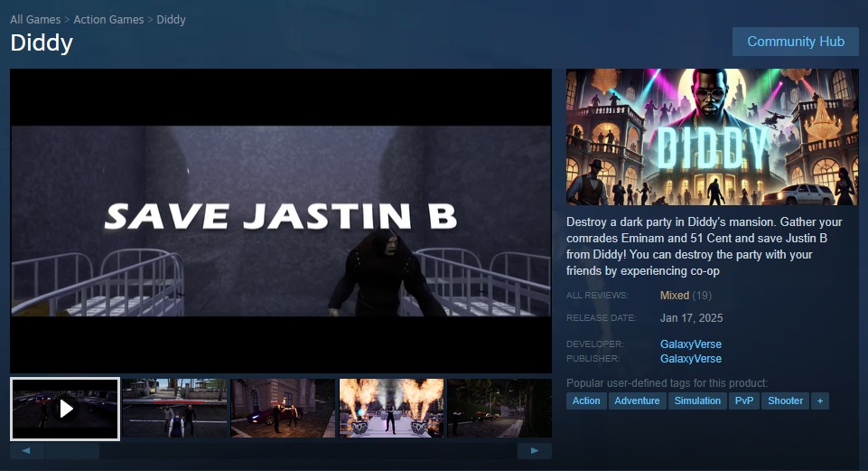Screen dimensions: 868x471
Task: Select the dark garden screenshot thumbnail
Action: point(499,409)
